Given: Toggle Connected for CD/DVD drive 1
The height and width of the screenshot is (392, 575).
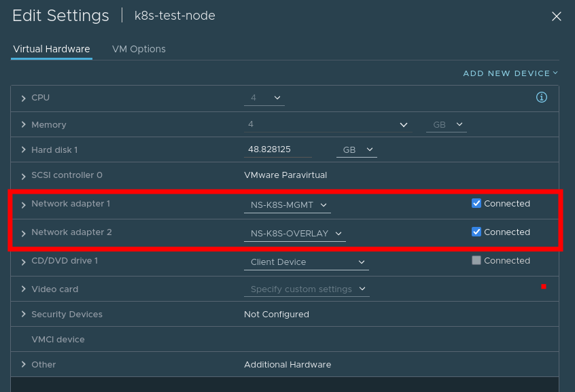Looking at the screenshot, I should pos(476,260).
